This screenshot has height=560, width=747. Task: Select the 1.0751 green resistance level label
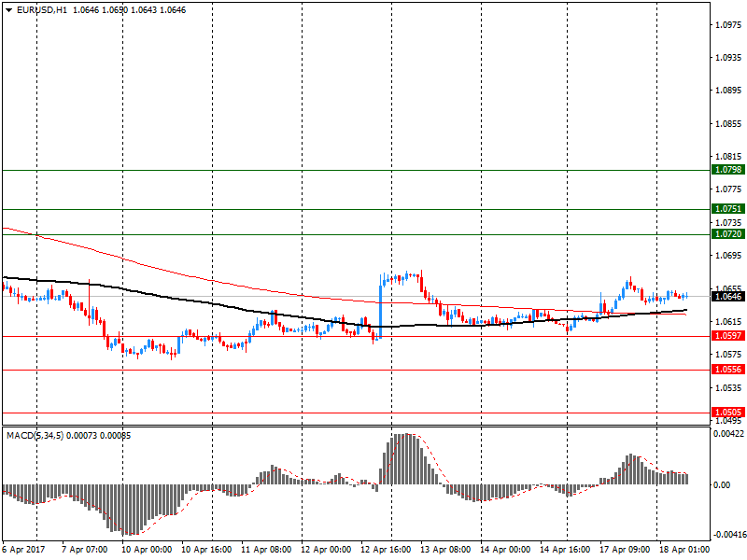(728, 208)
